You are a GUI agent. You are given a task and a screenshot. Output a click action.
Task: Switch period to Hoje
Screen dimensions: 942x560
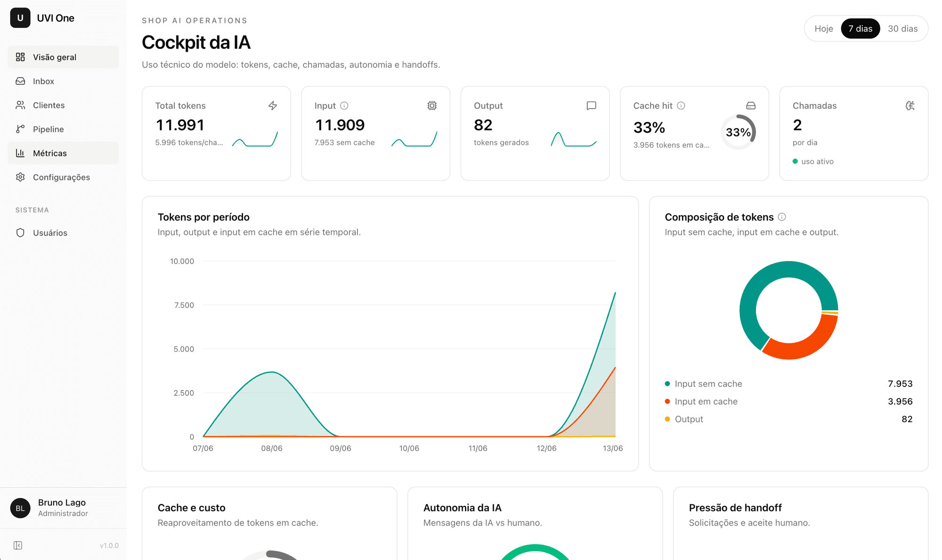point(824,29)
